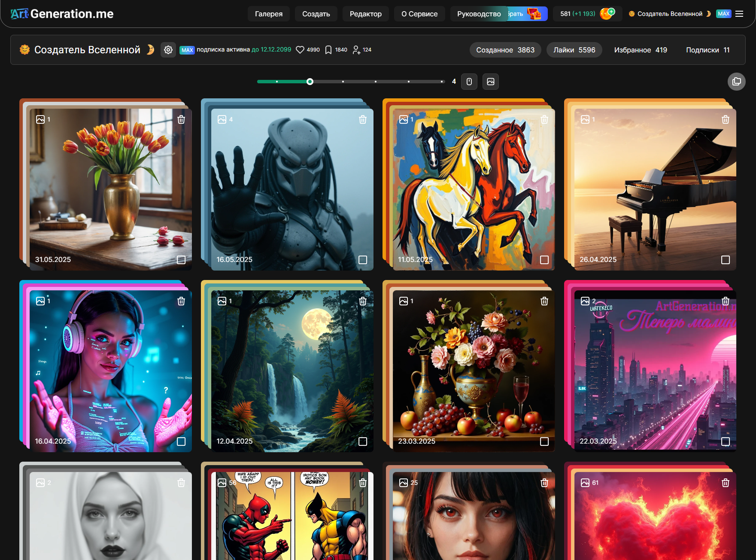
Task: Open the Галерея menu item
Action: [269, 14]
